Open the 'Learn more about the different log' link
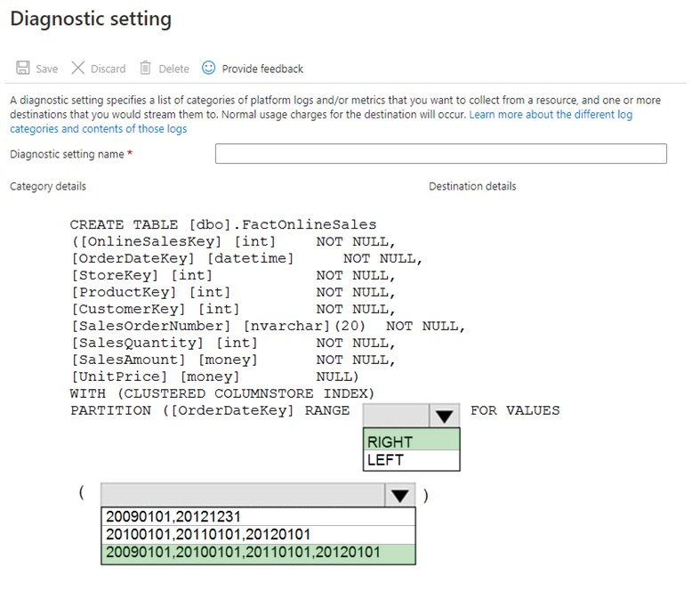Screen dimensions: 700x591 [x=551, y=115]
